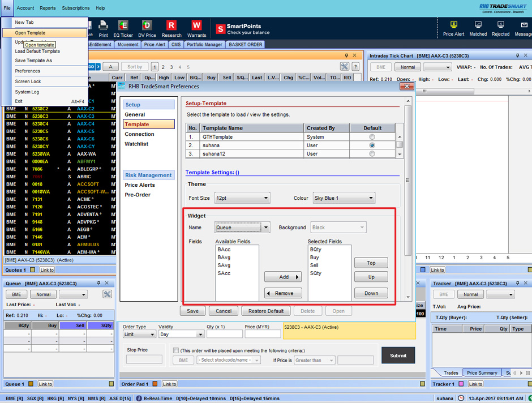This screenshot has height=403, width=532.
Task: Set GTHTemplate as default template
Action: [x=372, y=137]
